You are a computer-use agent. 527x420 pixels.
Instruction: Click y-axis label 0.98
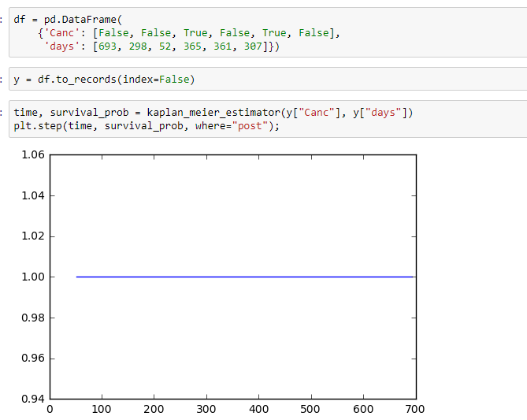33,318
